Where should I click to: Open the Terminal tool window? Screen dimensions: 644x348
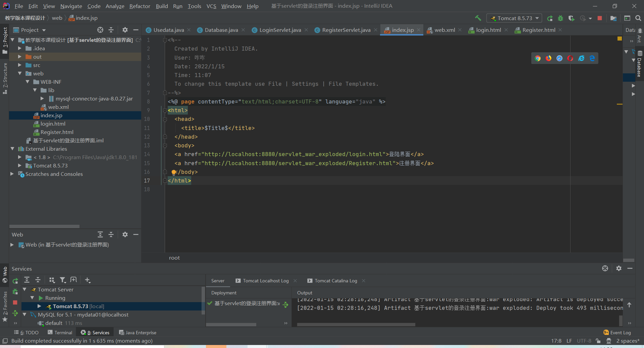pyautogui.click(x=60, y=333)
